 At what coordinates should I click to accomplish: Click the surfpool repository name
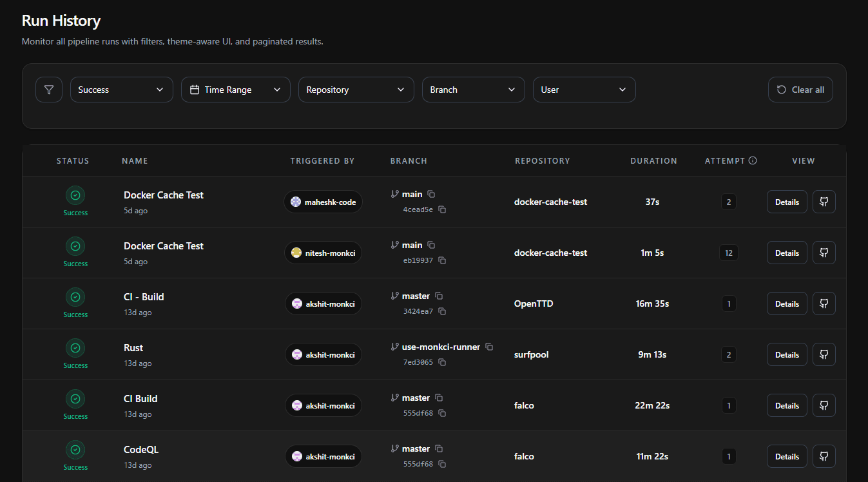[532, 354]
